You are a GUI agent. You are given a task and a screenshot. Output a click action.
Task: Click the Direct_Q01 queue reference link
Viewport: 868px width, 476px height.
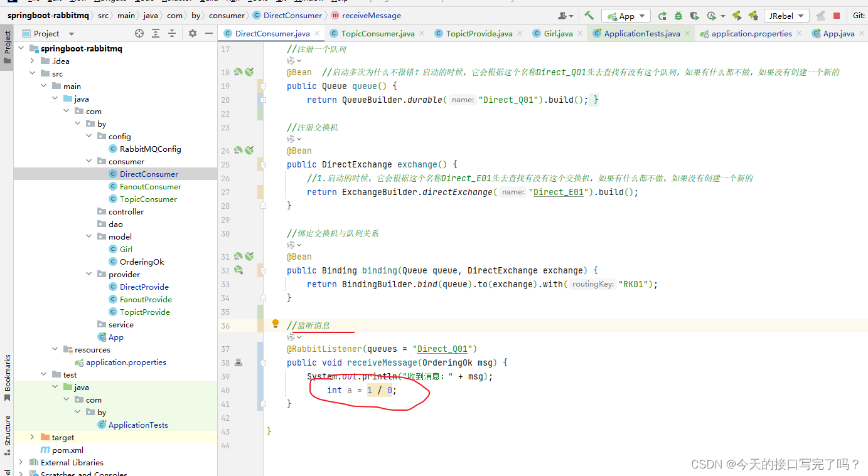[443, 349]
